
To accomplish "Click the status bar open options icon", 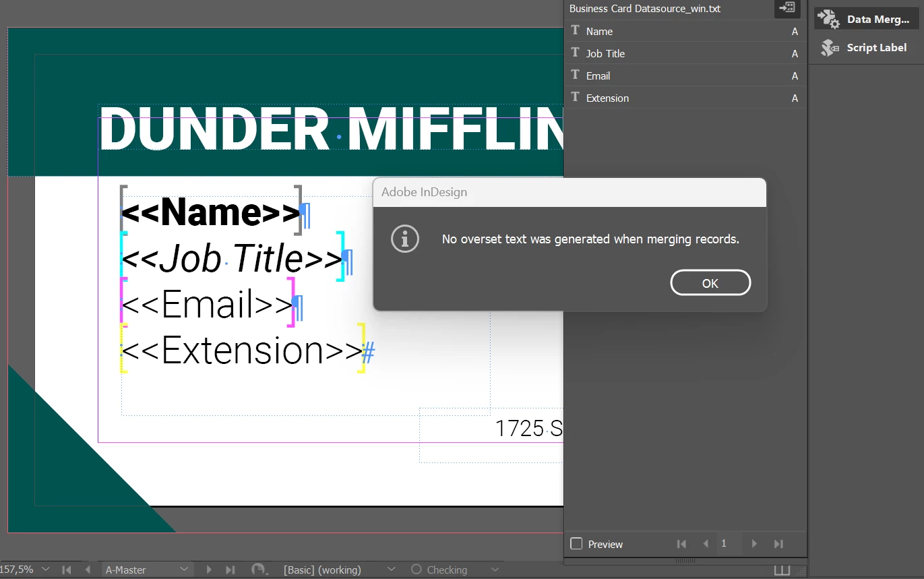I will click(x=259, y=570).
